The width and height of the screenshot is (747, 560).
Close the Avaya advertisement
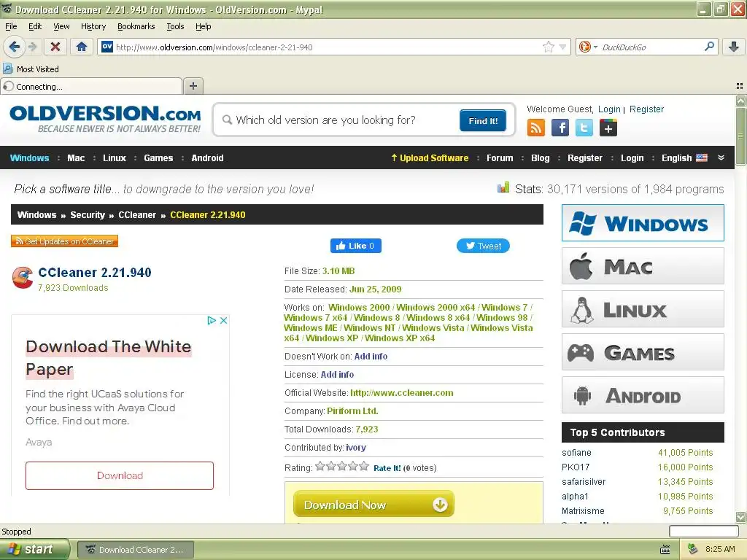(223, 321)
